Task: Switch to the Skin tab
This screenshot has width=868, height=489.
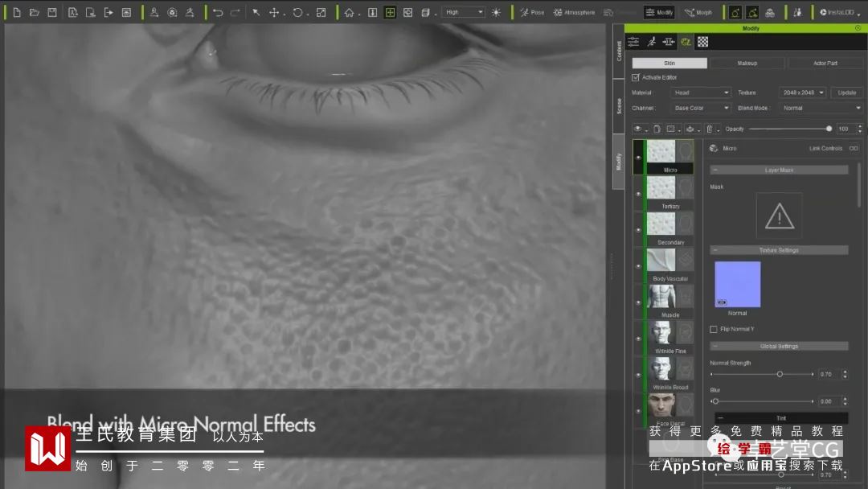Action: coord(669,63)
